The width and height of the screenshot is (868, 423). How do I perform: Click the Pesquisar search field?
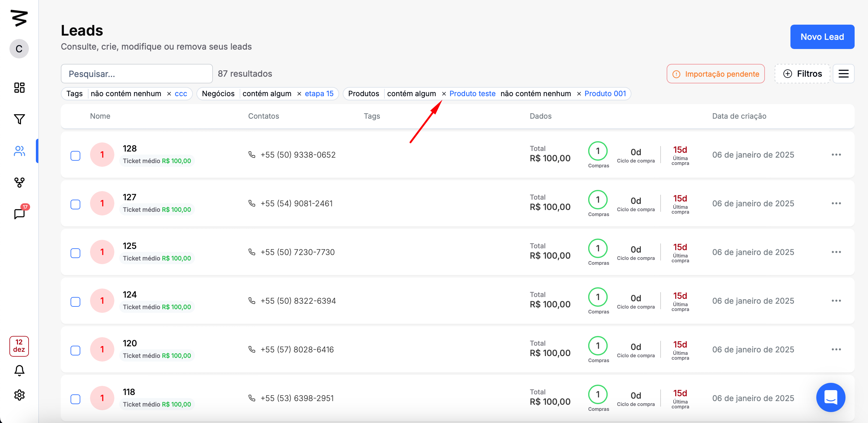pos(137,74)
